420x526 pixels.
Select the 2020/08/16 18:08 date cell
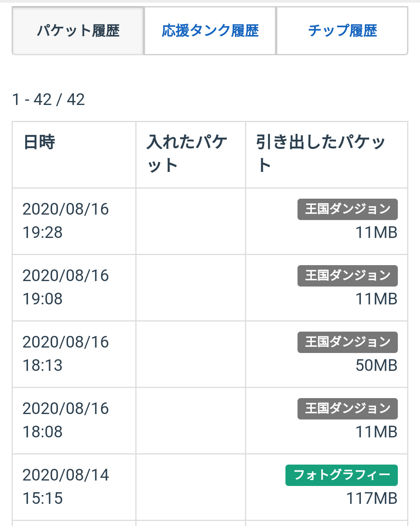[x=65, y=420]
